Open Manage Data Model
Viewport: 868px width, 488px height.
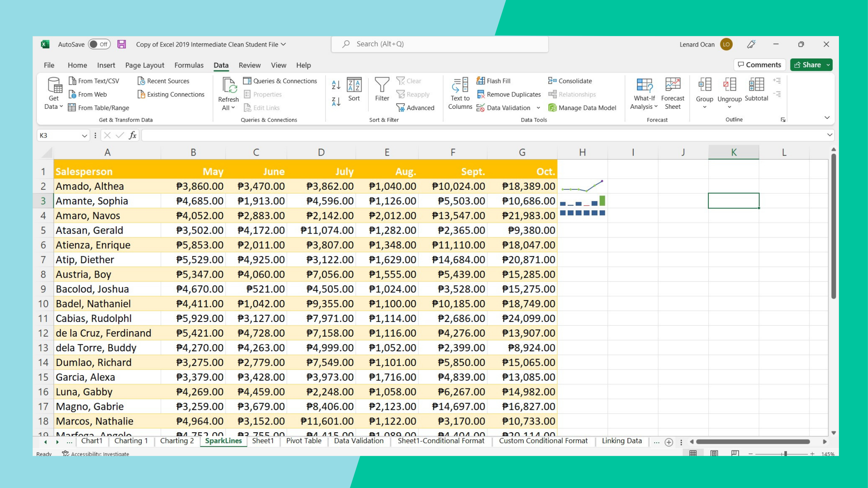coord(582,108)
